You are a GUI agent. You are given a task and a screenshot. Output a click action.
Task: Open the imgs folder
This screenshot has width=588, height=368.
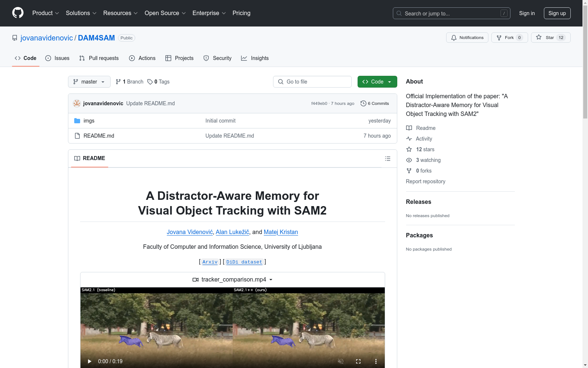tap(89, 121)
